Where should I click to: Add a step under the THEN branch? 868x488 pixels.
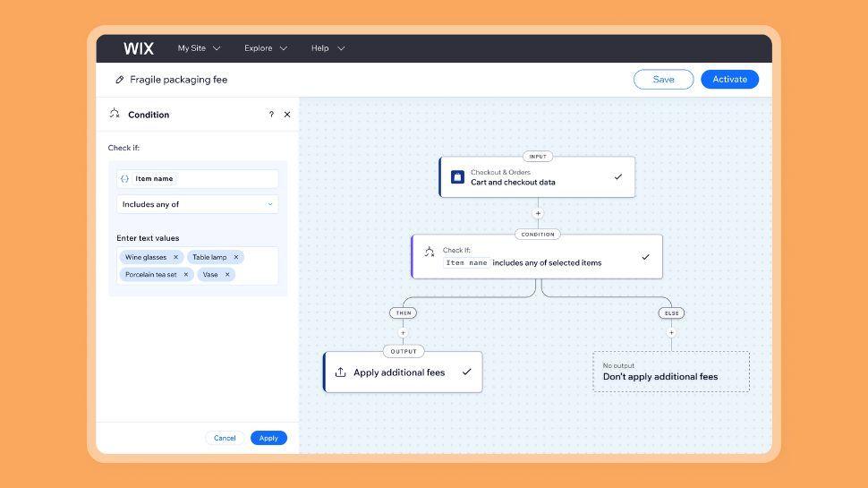point(403,332)
